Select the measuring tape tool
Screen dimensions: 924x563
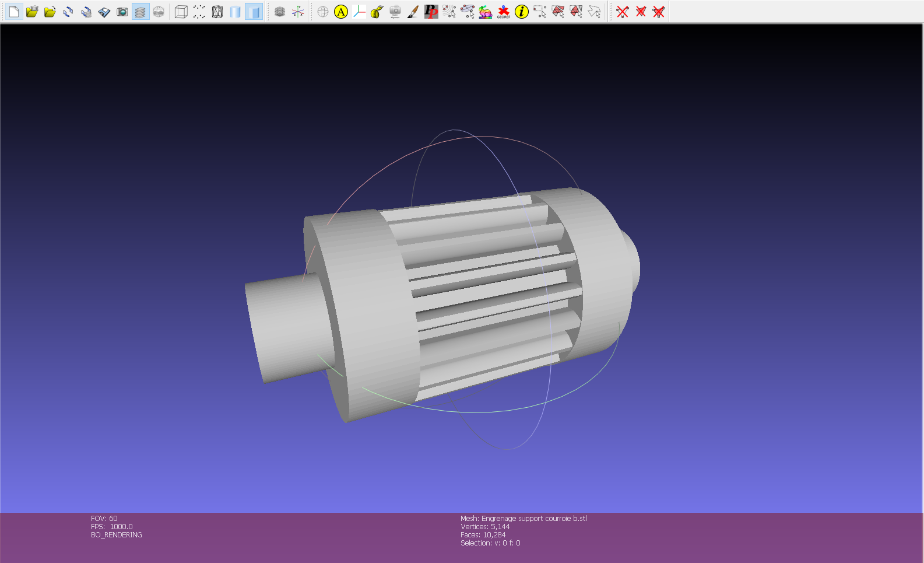point(377,12)
